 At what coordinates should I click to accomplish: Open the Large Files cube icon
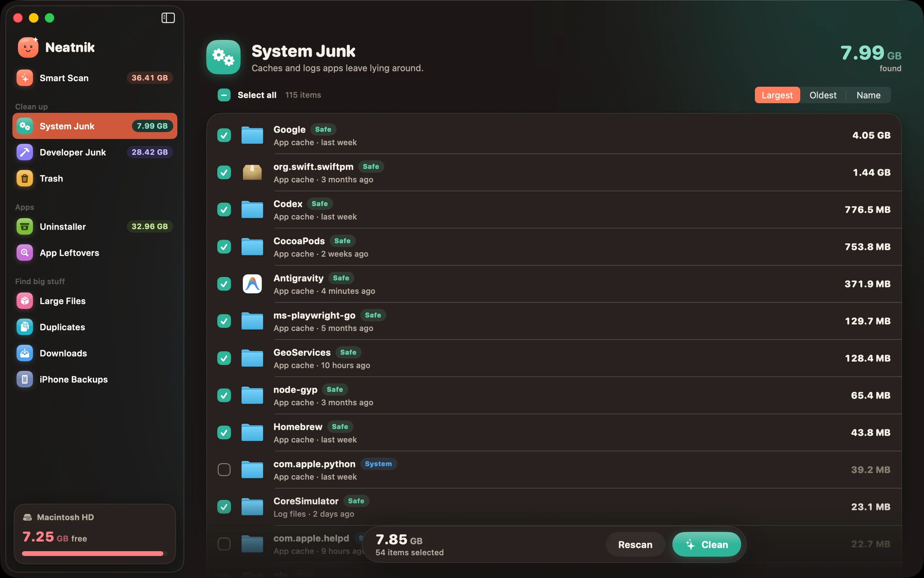[x=25, y=301]
